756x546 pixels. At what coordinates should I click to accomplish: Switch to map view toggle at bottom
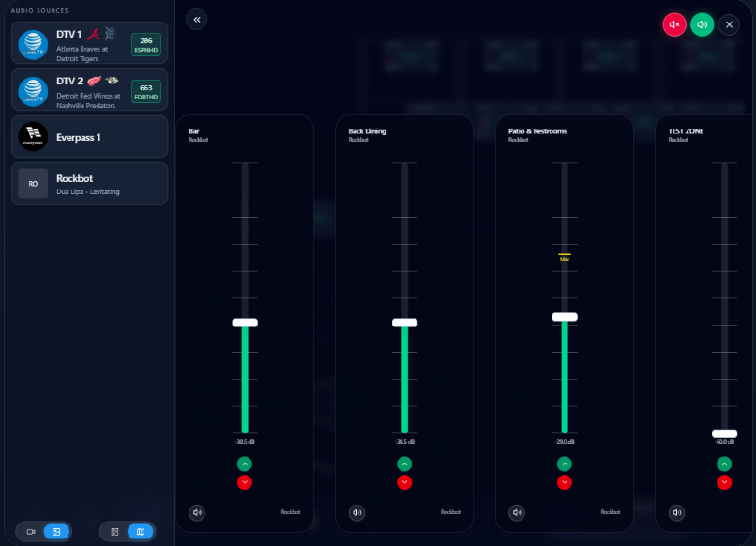coord(139,531)
